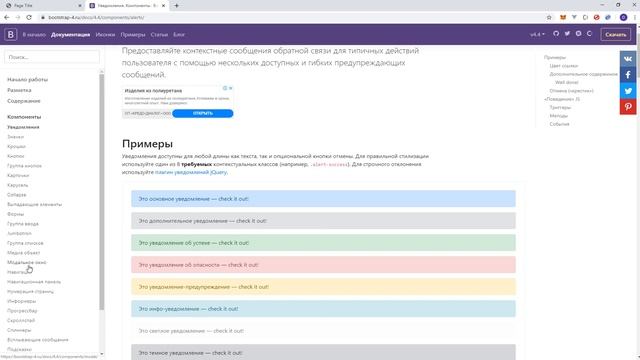Share page via Facebook button
The height and width of the screenshot is (360, 640).
click(x=628, y=75)
